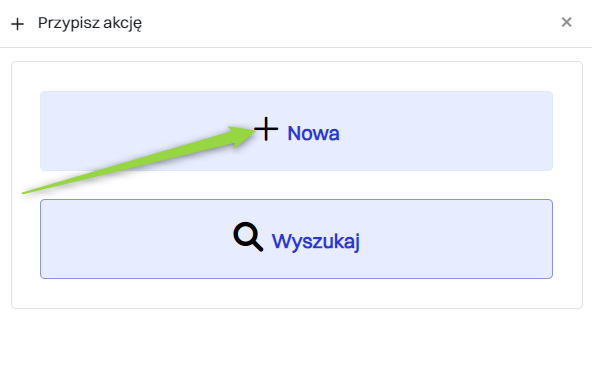Click the blue Nowa text label
The image size is (592, 371).
point(313,133)
